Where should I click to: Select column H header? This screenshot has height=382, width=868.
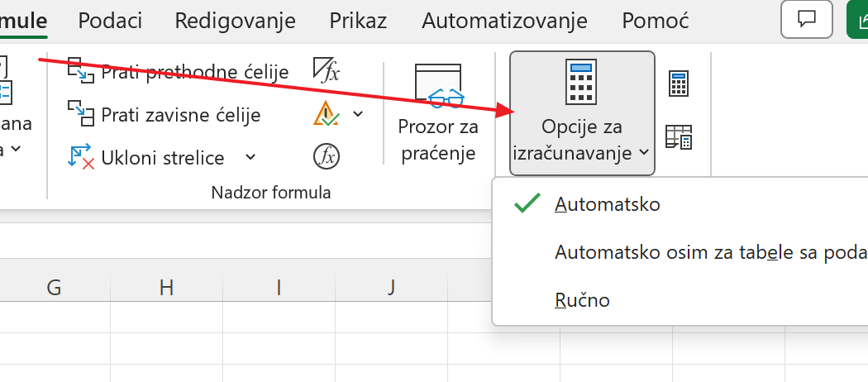click(166, 288)
